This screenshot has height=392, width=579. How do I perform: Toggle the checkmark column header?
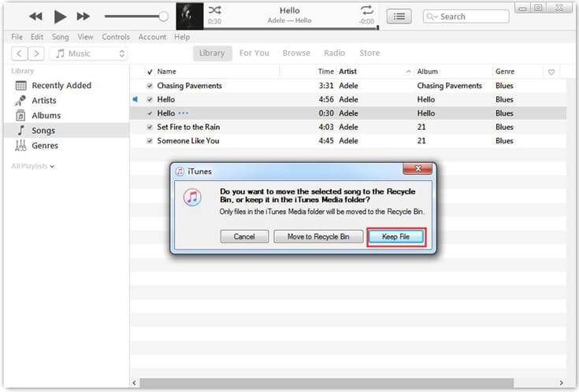click(150, 72)
